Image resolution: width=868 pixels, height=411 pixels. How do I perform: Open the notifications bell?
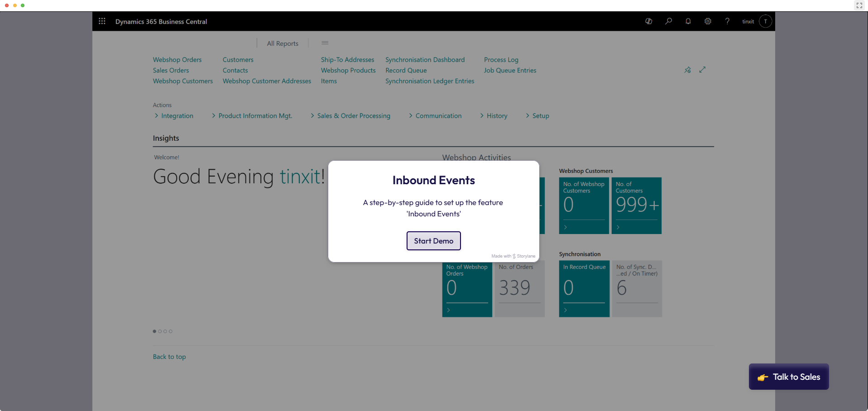[x=688, y=21]
